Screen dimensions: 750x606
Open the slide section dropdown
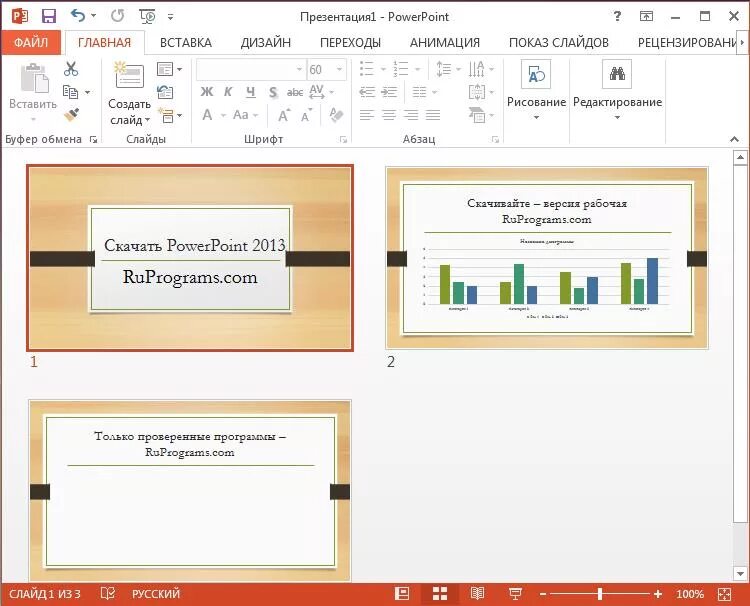169,115
